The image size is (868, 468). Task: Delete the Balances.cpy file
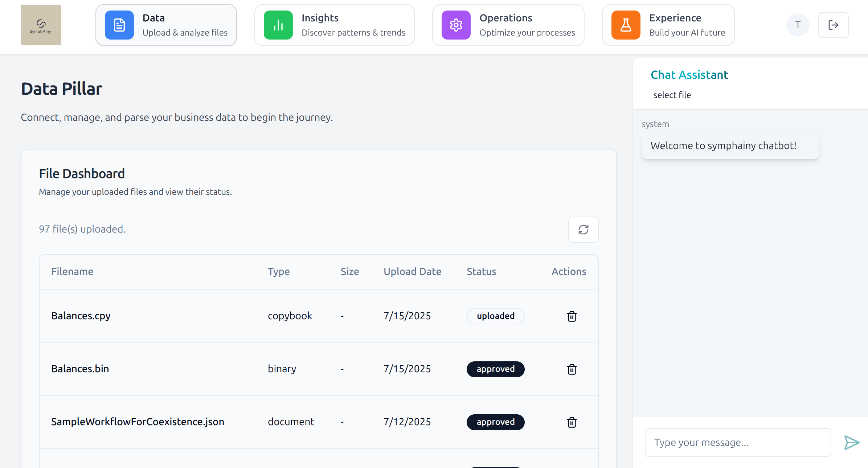(572, 316)
